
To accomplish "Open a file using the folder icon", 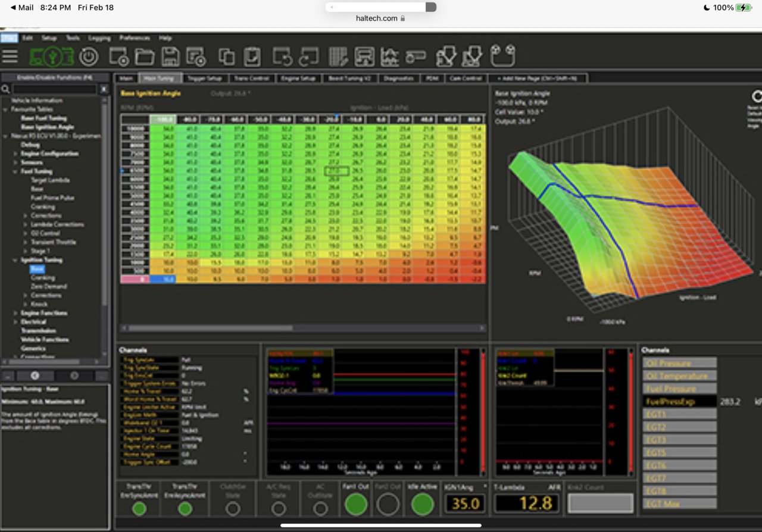I will 145,57.
